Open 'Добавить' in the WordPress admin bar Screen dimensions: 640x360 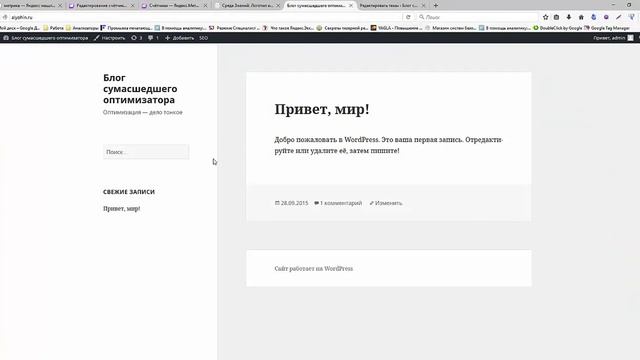(179, 38)
